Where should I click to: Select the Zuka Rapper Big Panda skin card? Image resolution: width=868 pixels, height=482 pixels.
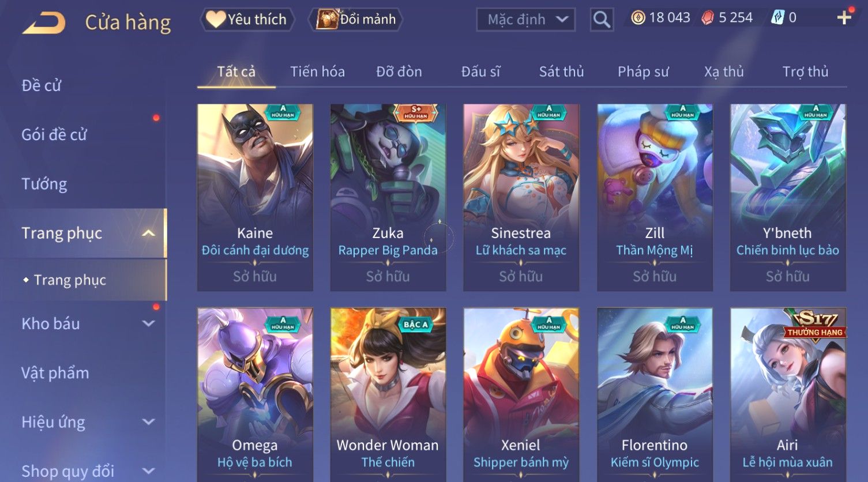pos(388,197)
